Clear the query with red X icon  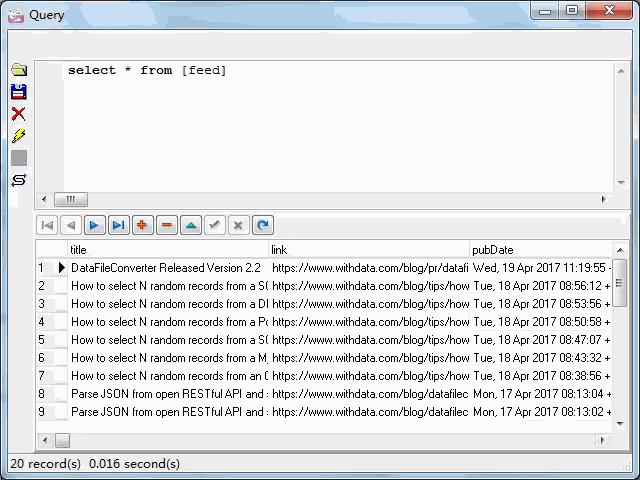19,114
